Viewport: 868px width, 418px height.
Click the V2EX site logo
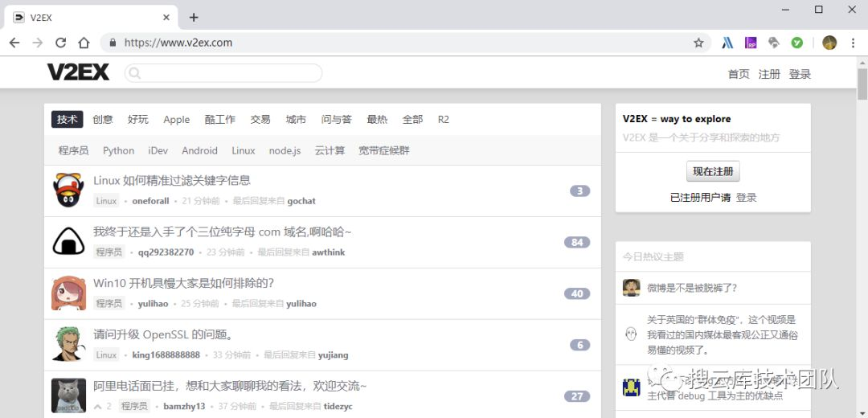click(78, 72)
